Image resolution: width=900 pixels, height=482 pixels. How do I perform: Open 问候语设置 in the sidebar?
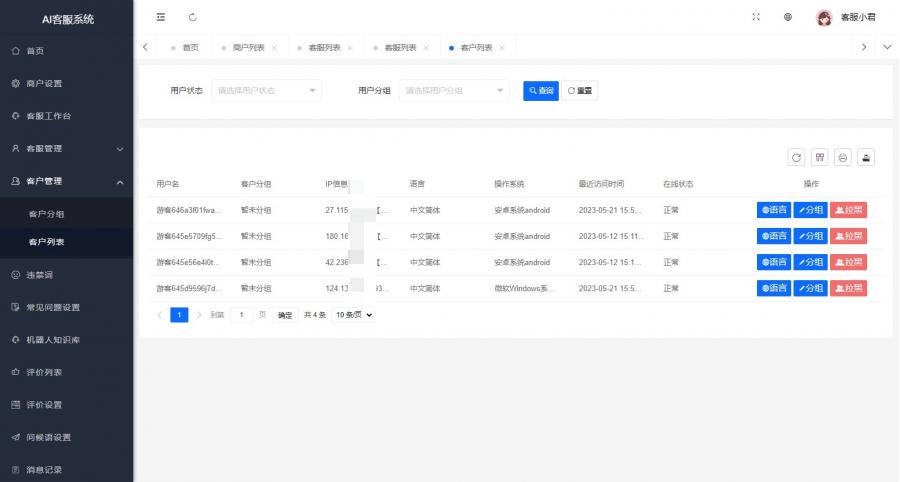pos(67,437)
